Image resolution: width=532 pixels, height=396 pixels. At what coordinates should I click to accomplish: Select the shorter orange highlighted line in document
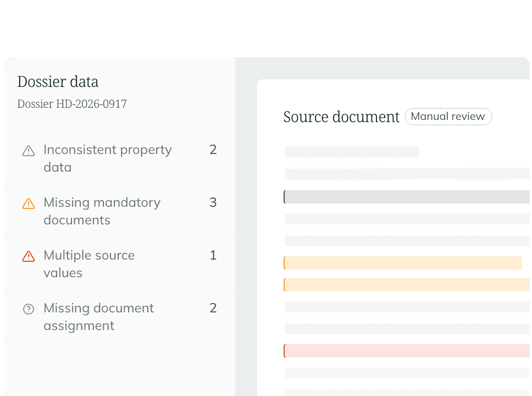[403, 263]
